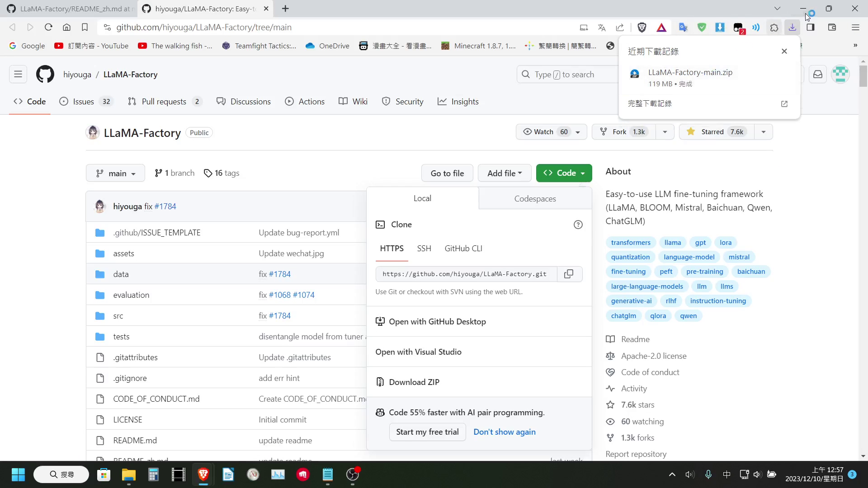Open the src folder
This screenshot has width=868, height=488.
pyautogui.click(x=118, y=316)
